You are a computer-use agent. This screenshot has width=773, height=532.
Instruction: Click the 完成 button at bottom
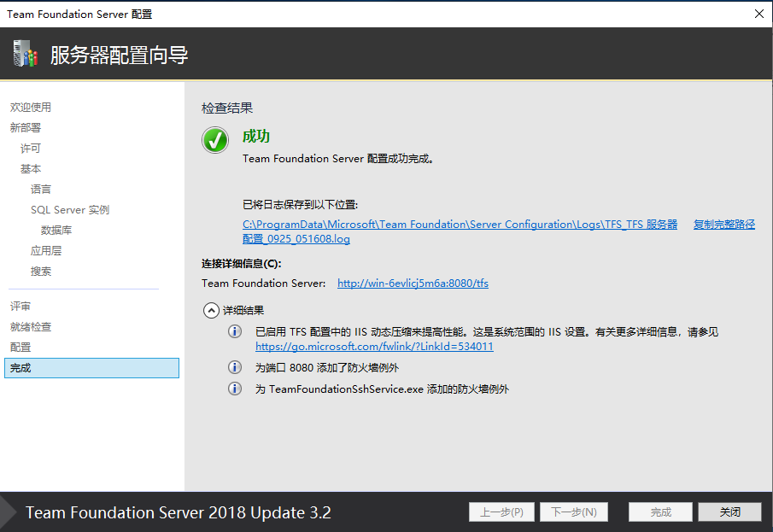660,512
